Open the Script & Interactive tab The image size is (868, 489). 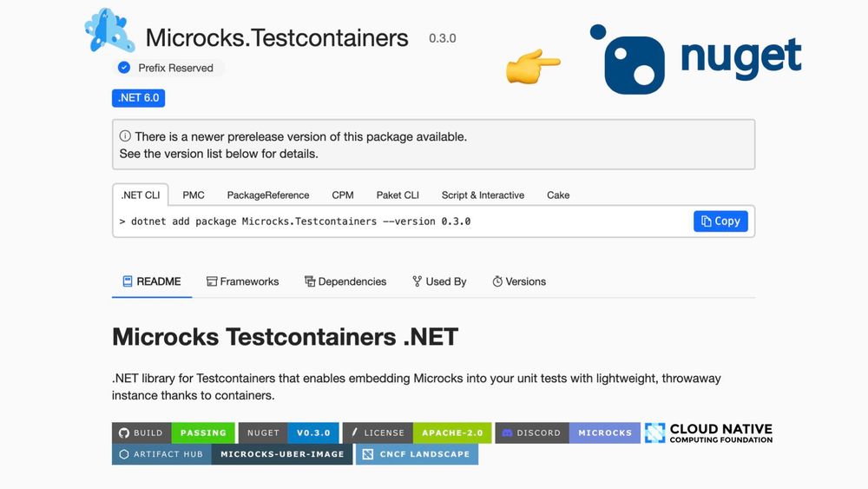(483, 195)
